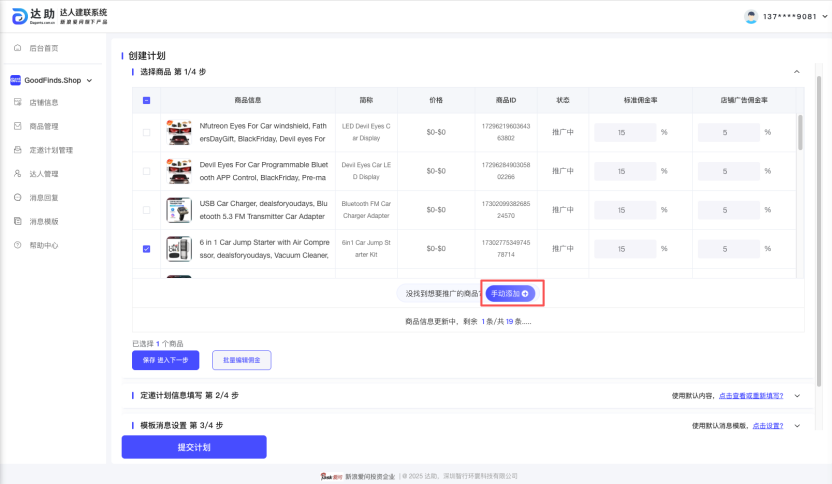Image resolution: width=832 pixels, height=484 pixels.
Task: Toggle the select-all checkbox in table header
Action: (147, 100)
